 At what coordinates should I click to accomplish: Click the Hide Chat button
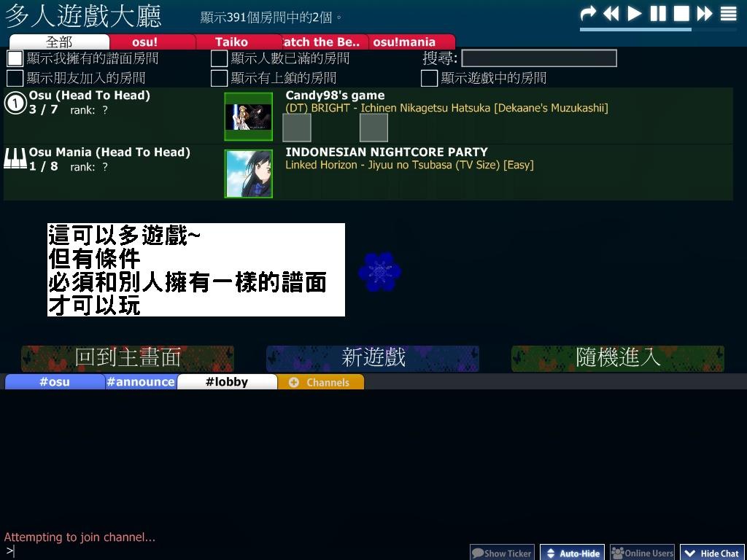pyautogui.click(x=712, y=553)
